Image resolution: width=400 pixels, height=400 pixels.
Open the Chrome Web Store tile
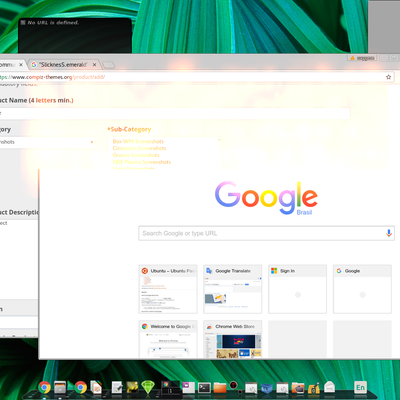233,339
